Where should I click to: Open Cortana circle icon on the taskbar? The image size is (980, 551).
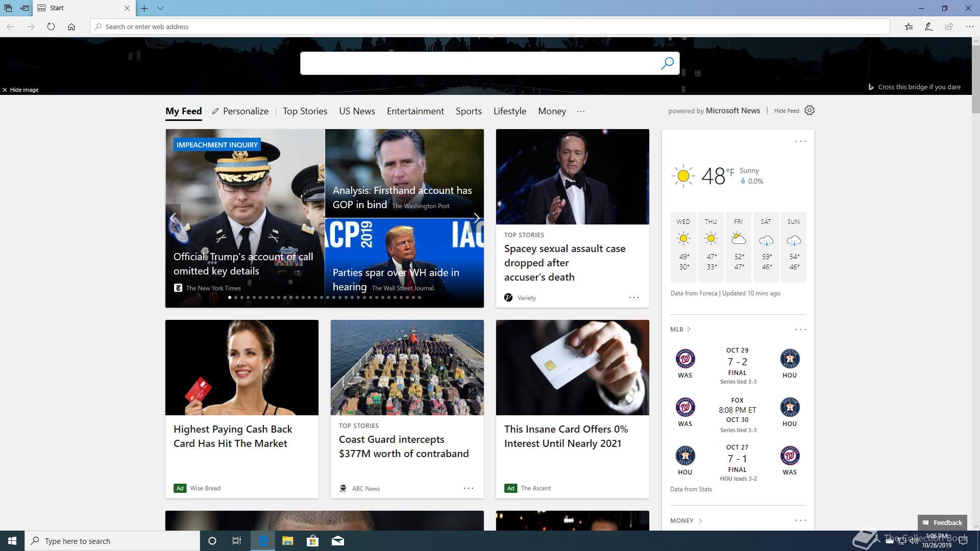(x=212, y=541)
